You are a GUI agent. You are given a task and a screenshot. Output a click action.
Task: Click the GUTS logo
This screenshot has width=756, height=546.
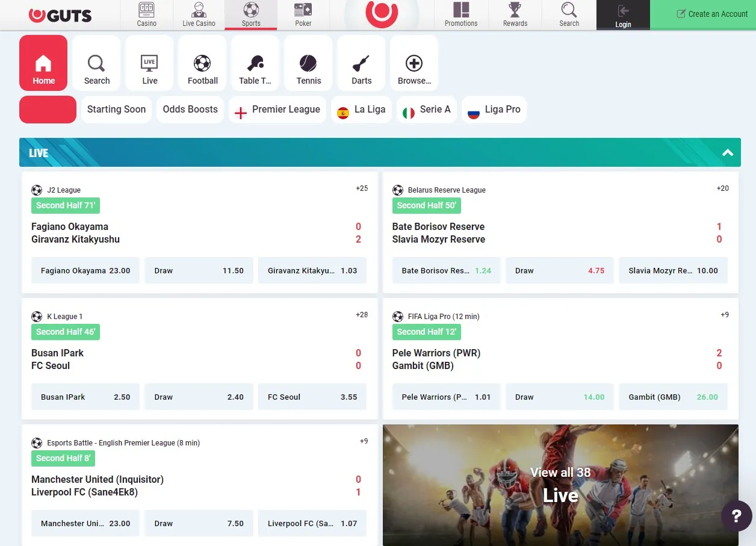point(60,15)
